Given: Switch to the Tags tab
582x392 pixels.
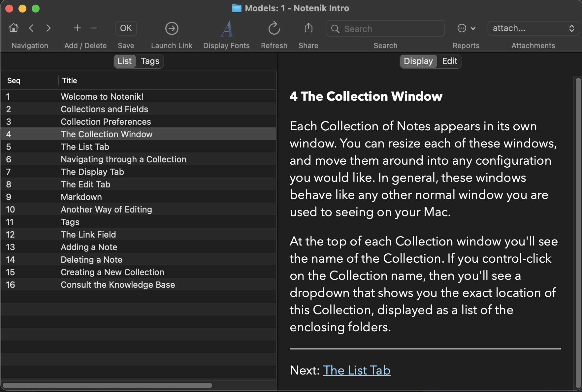Looking at the screenshot, I should tap(150, 61).
